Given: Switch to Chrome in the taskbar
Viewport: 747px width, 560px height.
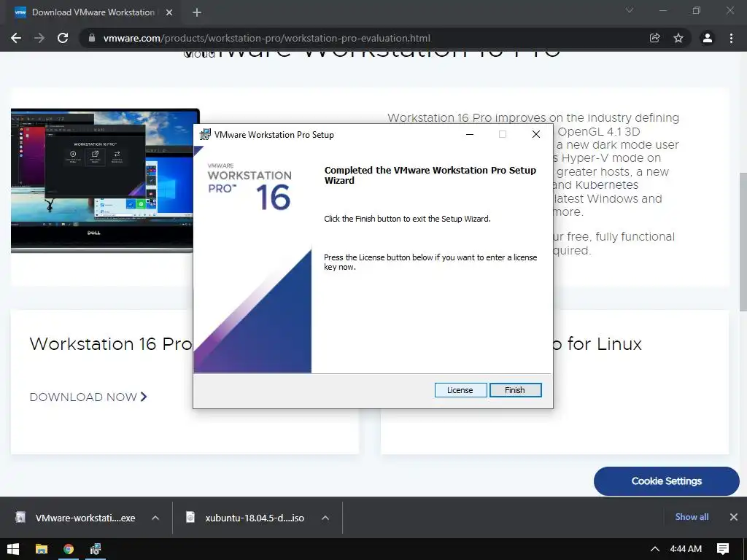Looking at the screenshot, I should 69,549.
